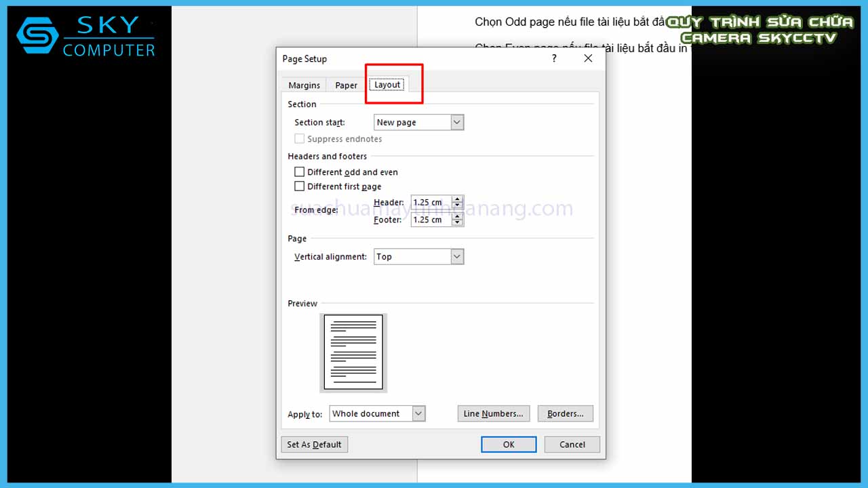The width and height of the screenshot is (868, 488).
Task: Decrease Header distance with down arrow
Action: tap(457, 205)
